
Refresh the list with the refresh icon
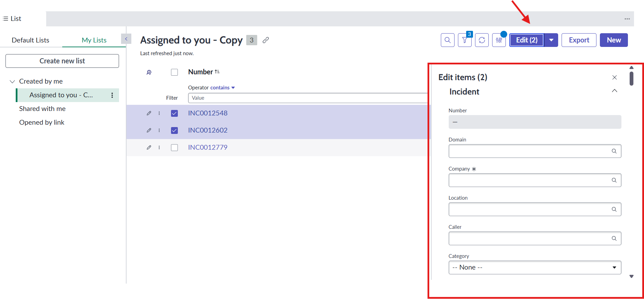pos(482,40)
